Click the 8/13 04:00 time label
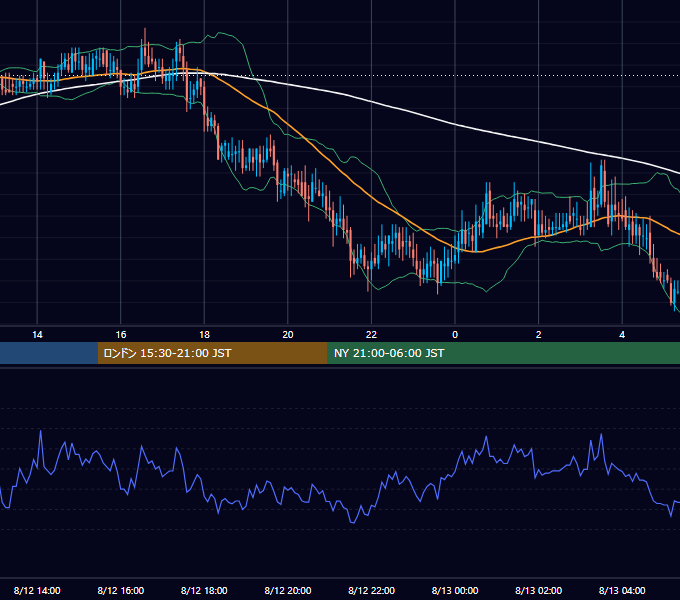 pyautogui.click(x=622, y=590)
